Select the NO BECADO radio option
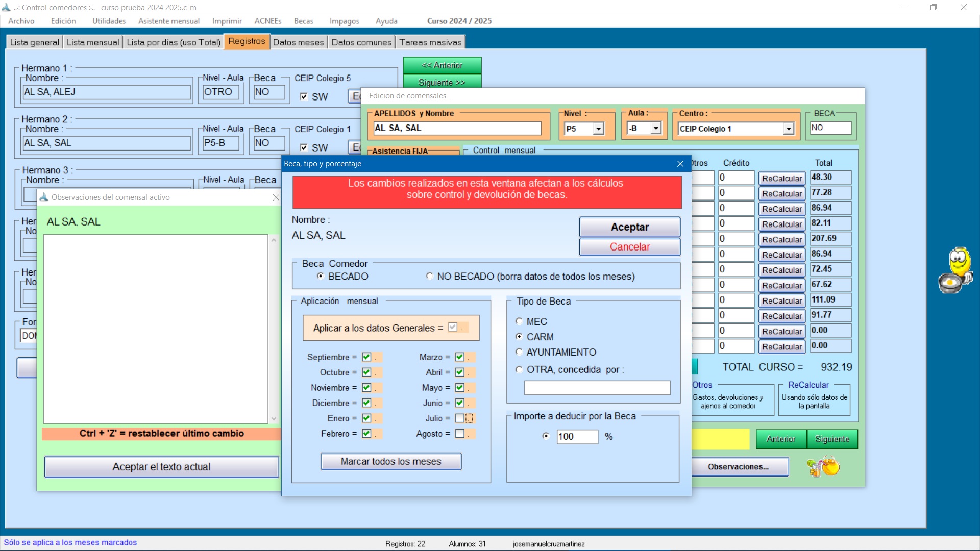 click(x=430, y=276)
